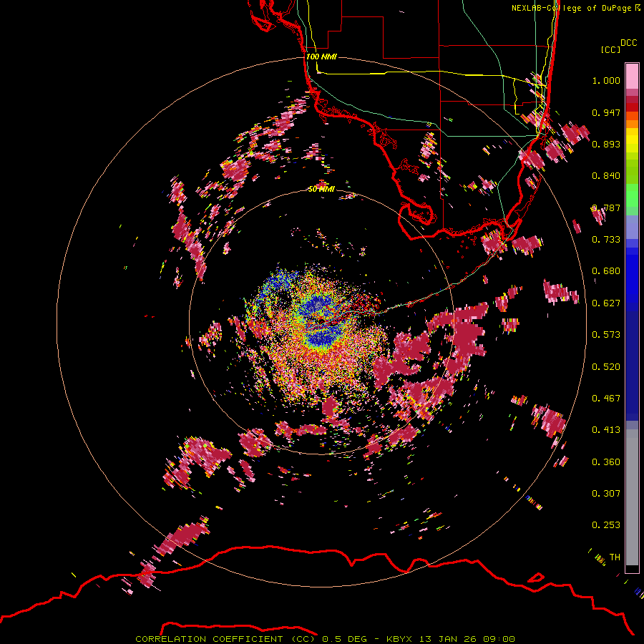
Task: Click the 0.360 legend value
Action: click(x=606, y=462)
